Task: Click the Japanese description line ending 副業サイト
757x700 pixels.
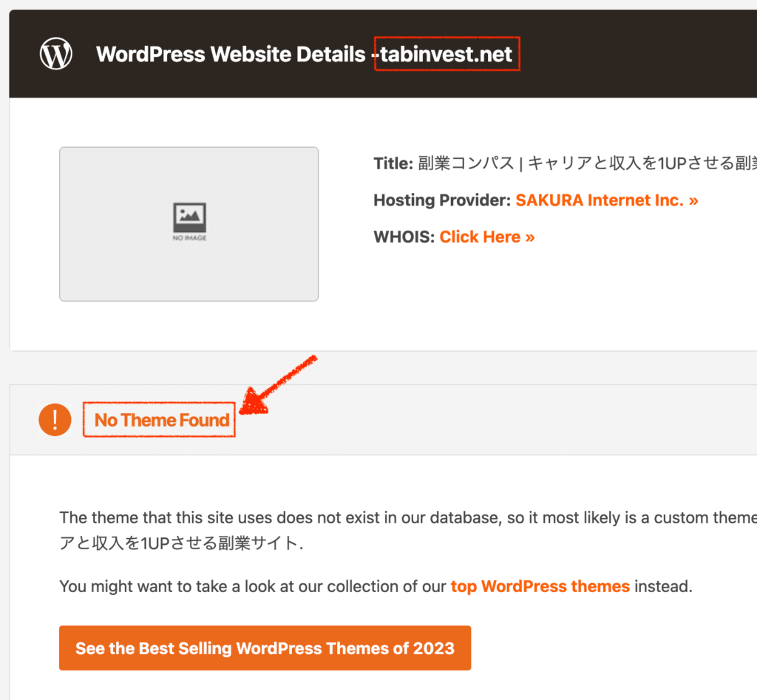Action: coord(181,543)
